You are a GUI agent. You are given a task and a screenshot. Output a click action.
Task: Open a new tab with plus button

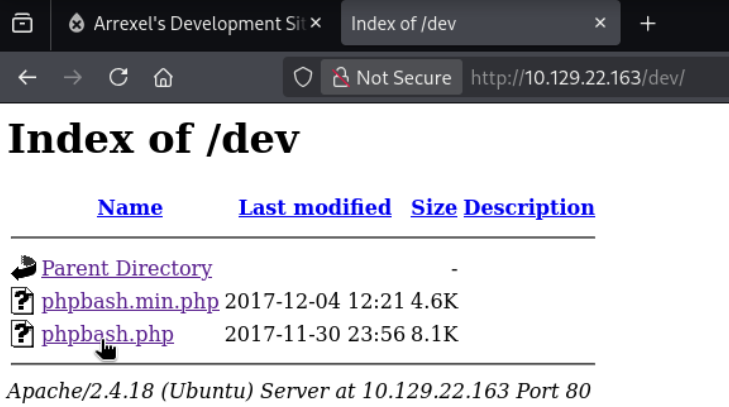(x=648, y=23)
